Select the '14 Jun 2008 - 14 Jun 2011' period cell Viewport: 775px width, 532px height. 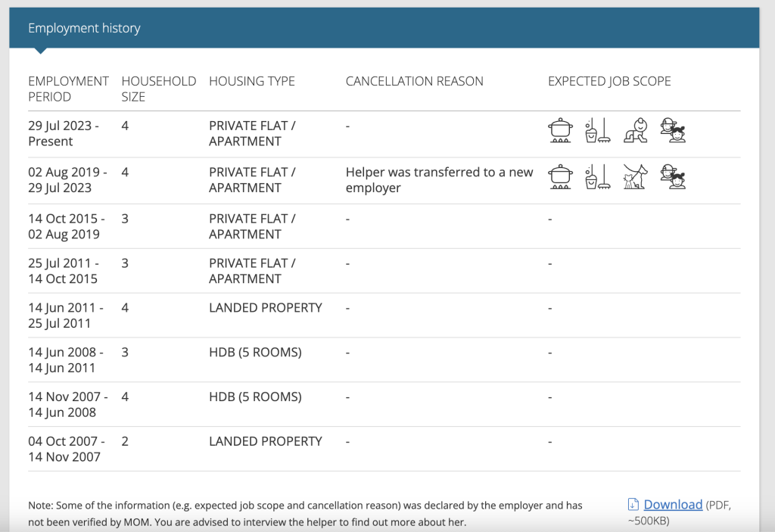click(x=66, y=360)
